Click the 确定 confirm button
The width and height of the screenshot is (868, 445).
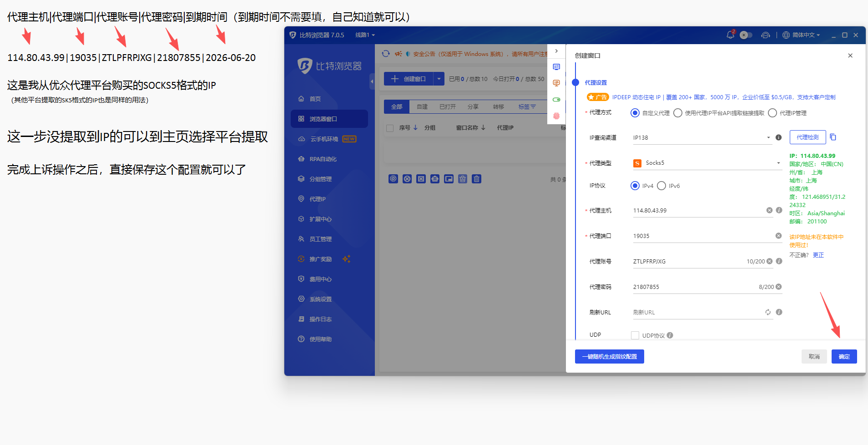[844, 357]
